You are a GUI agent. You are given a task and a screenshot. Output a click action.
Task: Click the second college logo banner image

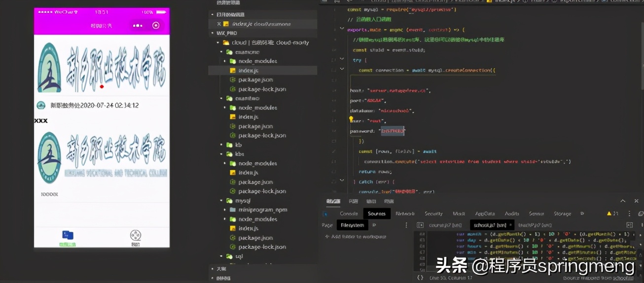click(x=102, y=157)
